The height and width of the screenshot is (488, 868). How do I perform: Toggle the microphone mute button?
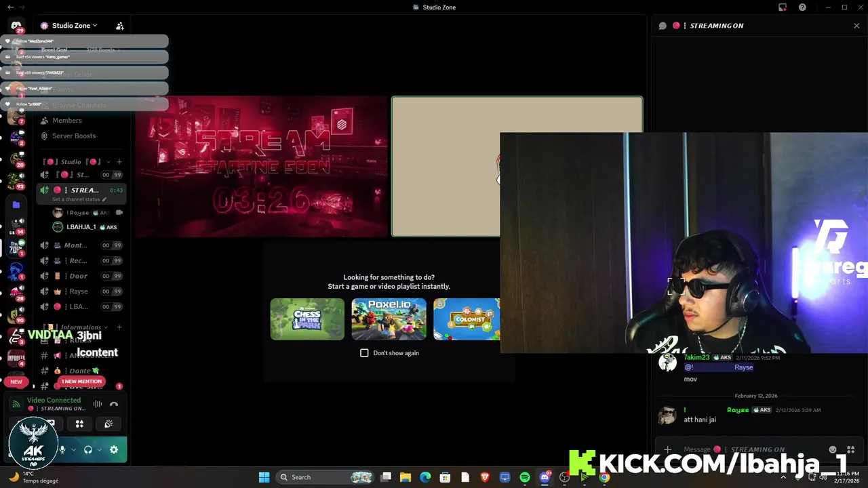pyautogui.click(x=62, y=449)
